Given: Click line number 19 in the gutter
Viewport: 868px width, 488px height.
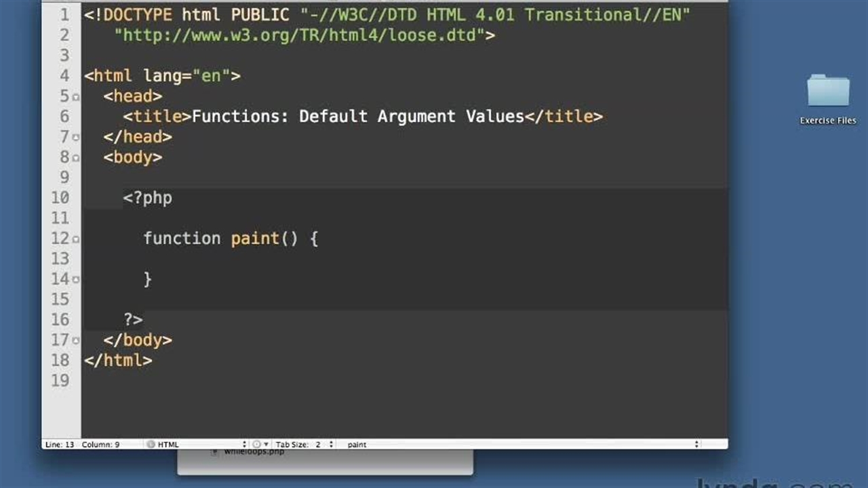Looking at the screenshot, I should tap(60, 381).
